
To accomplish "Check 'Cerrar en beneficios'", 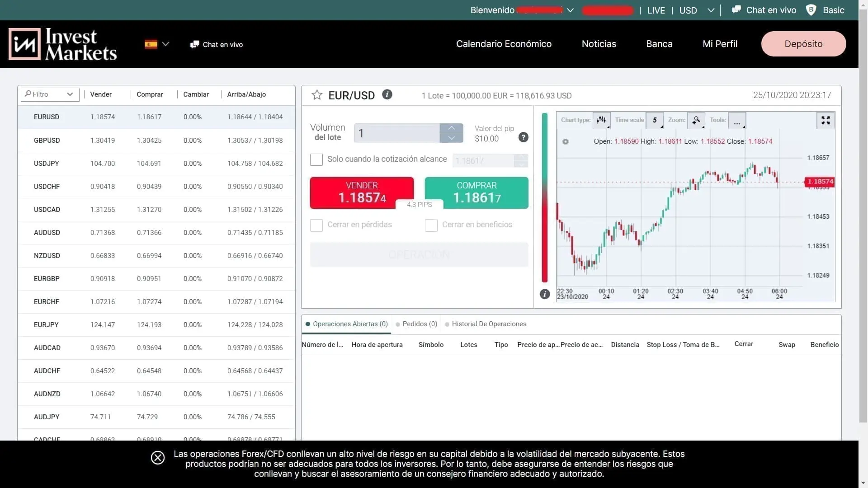I will [x=431, y=225].
